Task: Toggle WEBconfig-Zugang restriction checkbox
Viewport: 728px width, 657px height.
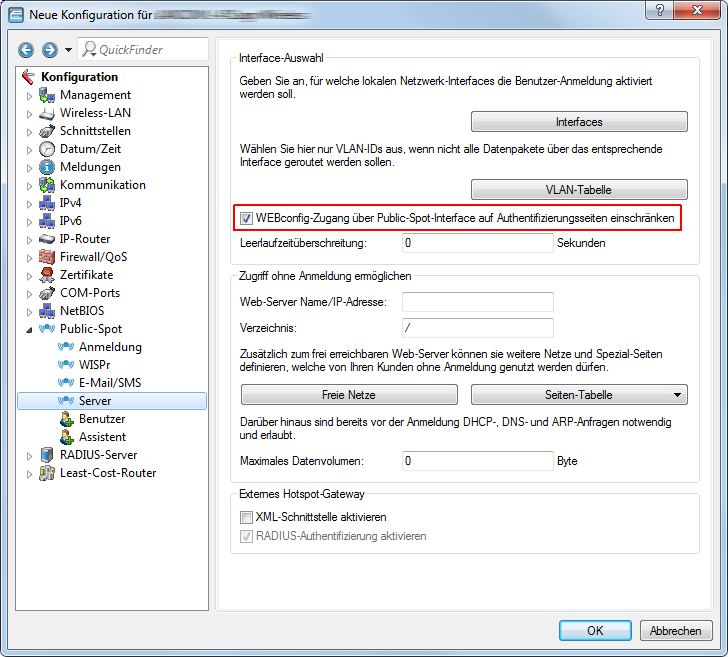Action: tap(246, 217)
